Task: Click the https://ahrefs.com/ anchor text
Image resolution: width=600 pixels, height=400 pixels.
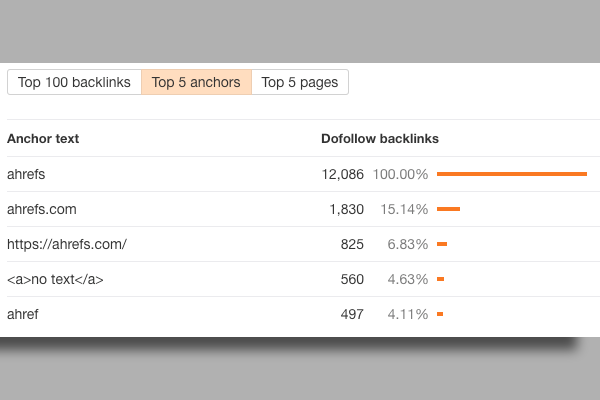Action: tap(67, 244)
